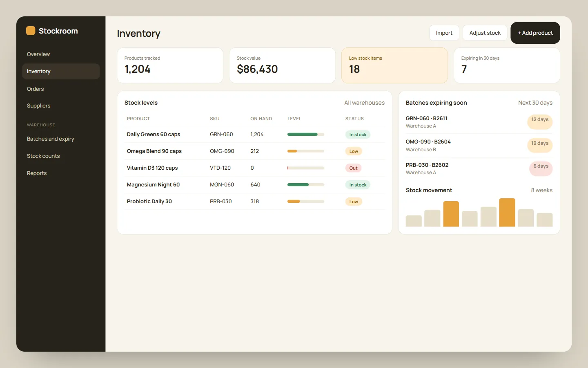Open the Low stock items card

click(x=394, y=65)
